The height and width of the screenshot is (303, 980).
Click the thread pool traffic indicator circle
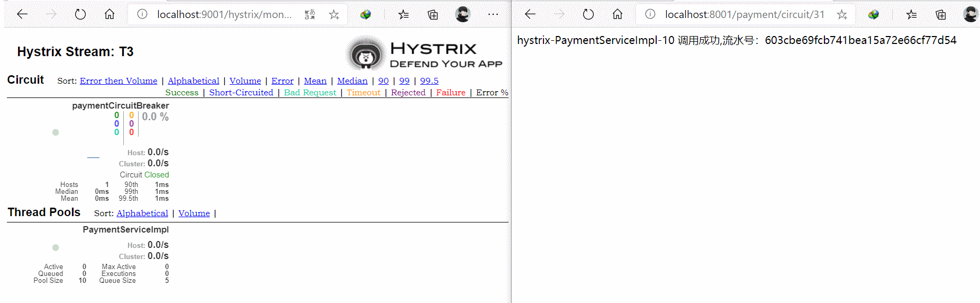click(56, 247)
